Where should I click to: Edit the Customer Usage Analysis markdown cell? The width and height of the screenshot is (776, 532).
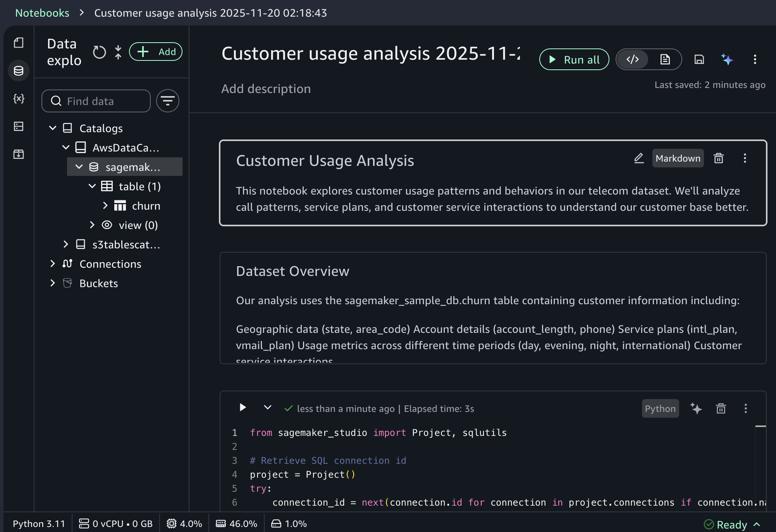[x=639, y=158]
